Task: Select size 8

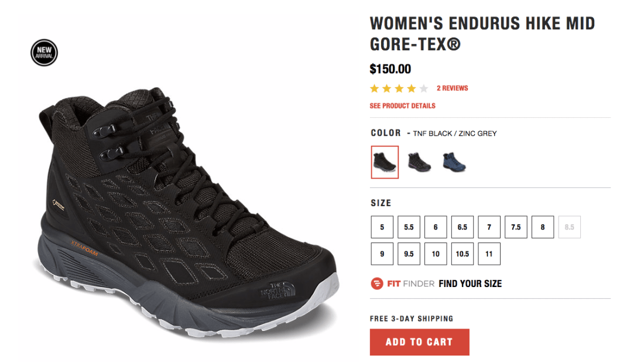Action: pos(543,227)
